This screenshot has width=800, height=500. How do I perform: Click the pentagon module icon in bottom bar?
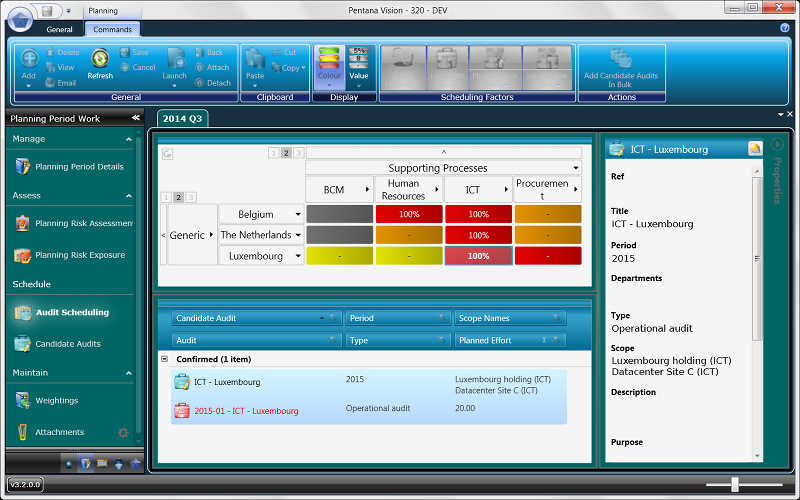(135, 464)
